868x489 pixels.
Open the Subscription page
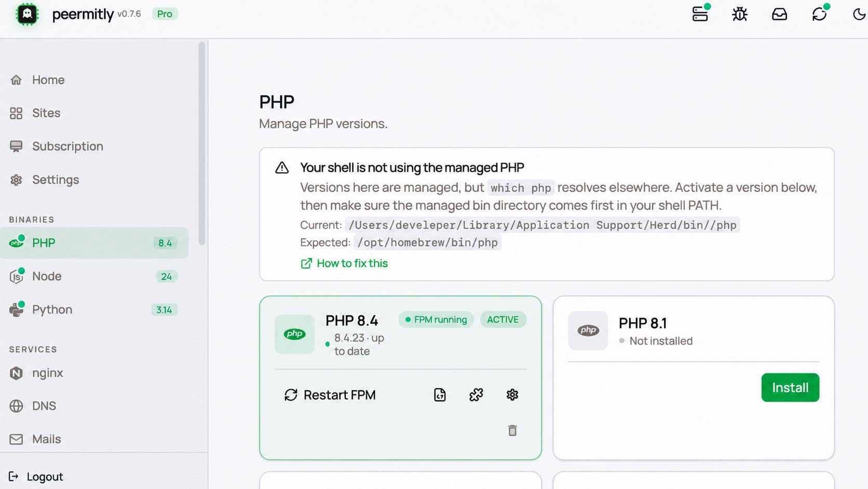[94, 146]
